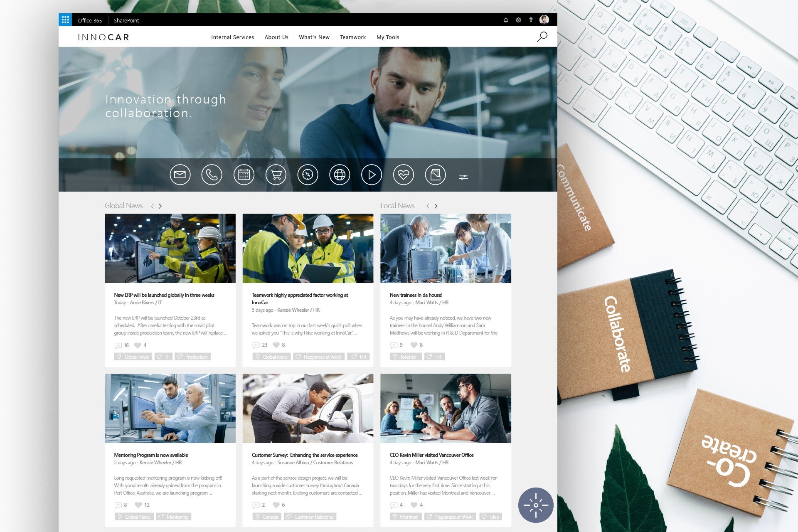Click search icon to open search
The image size is (798, 532).
[x=542, y=36]
